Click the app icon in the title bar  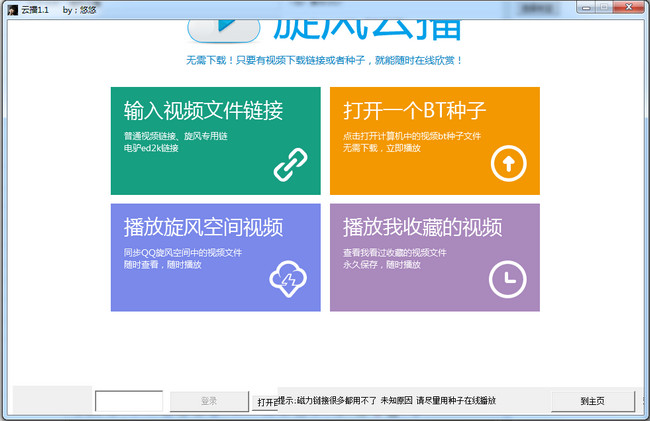click(13, 10)
